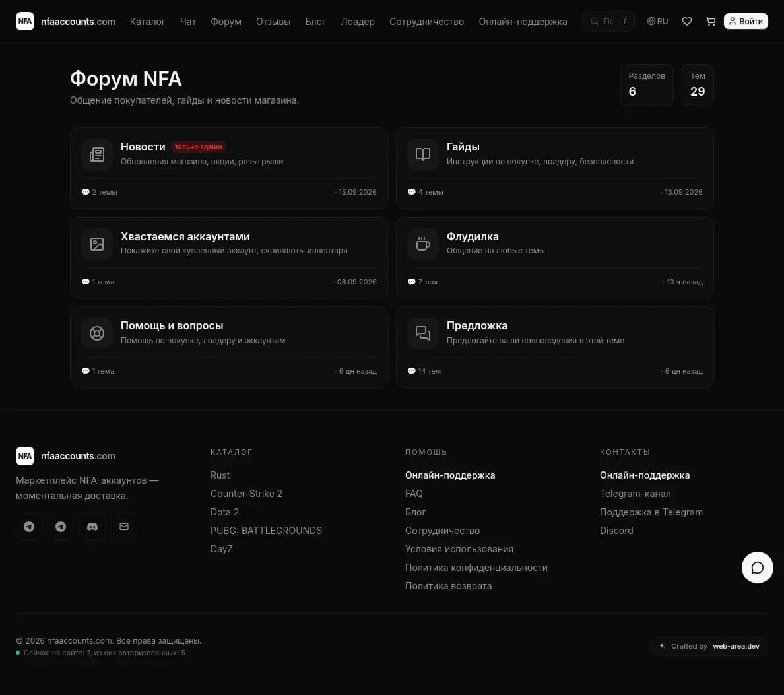
Task: Open Dota 2 in footer catalog
Action: [x=224, y=512]
